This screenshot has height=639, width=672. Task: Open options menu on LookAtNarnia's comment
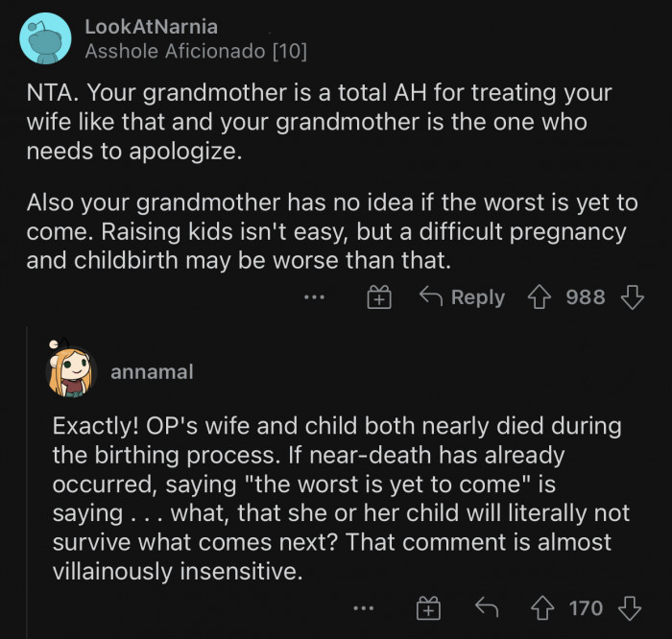click(x=315, y=297)
